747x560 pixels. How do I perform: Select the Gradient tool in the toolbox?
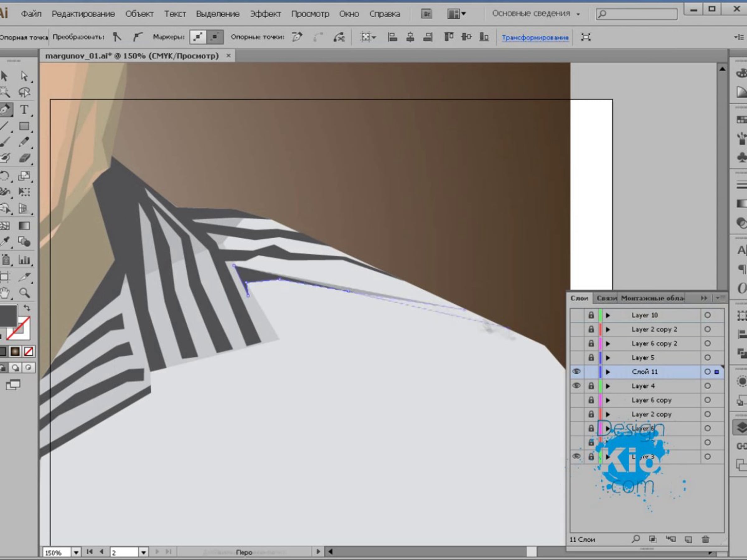(24, 226)
